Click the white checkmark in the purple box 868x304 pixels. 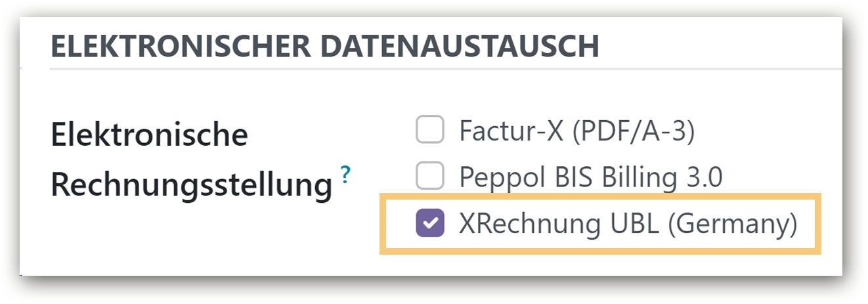430,223
